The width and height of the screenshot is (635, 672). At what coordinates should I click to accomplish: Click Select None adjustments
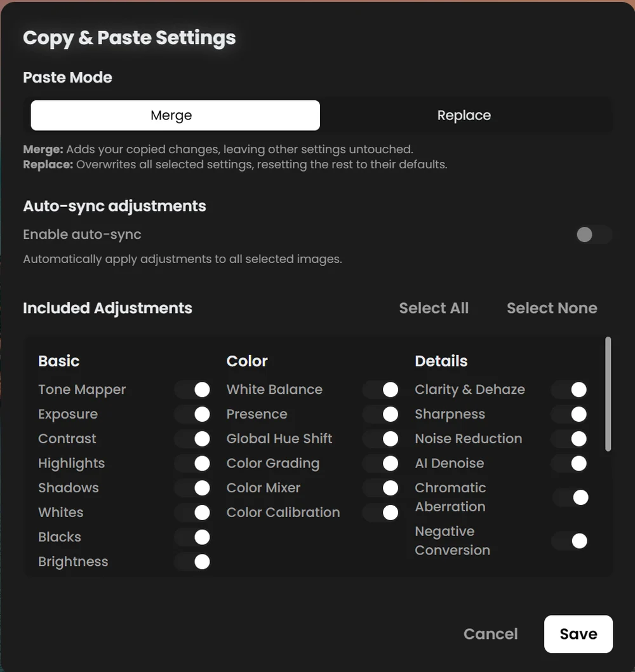coord(551,308)
